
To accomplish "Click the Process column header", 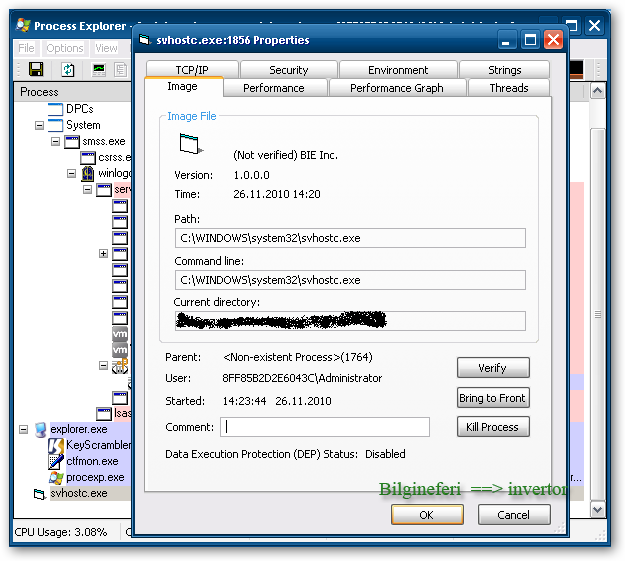I will [72, 92].
